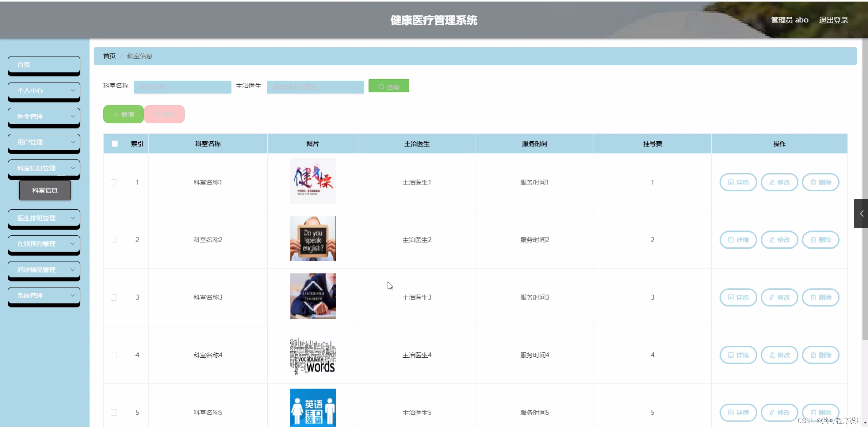Collapse the page using right-edge arrow icon
This screenshot has width=868, height=427.
coord(862,213)
